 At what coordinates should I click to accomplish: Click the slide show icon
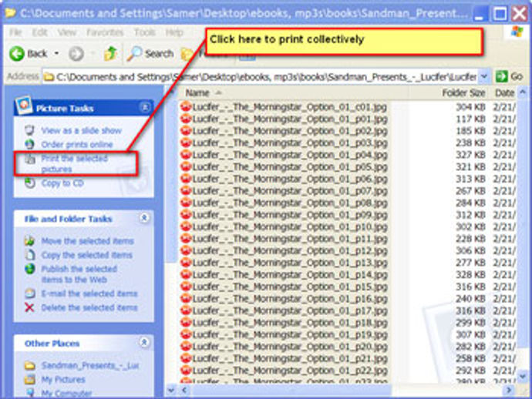[x=30, y=130]
